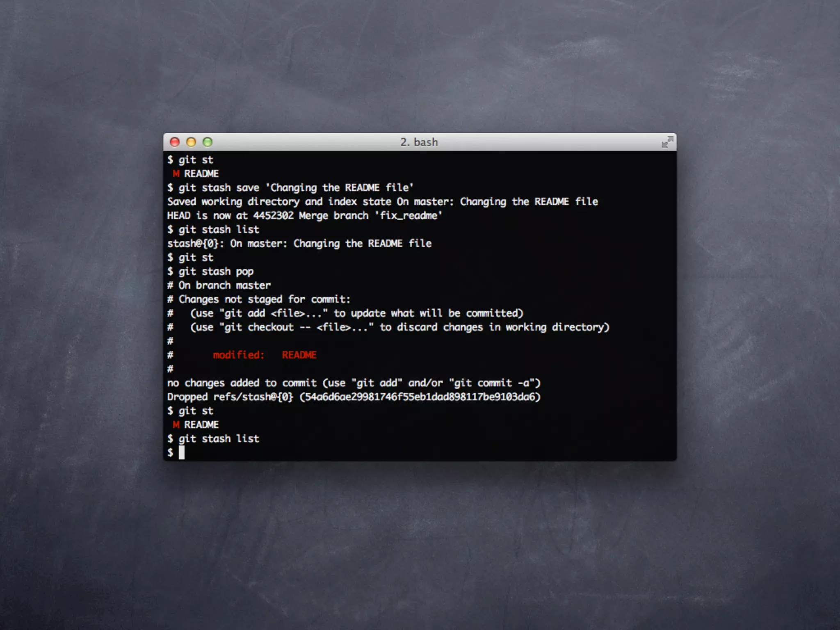Click the dropped stash SHA hash text
Viewport: 840px width, 630px height.
[420, 397]
